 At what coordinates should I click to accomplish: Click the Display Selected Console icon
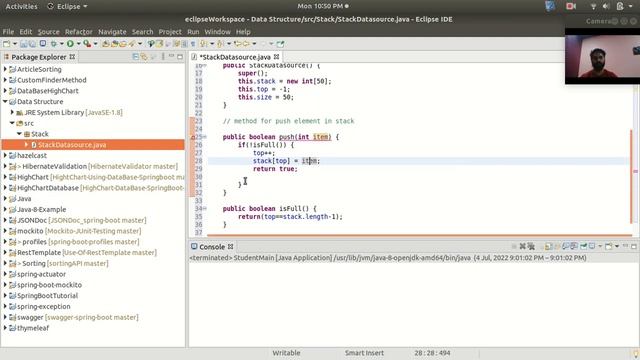click(x=592, y=247)
